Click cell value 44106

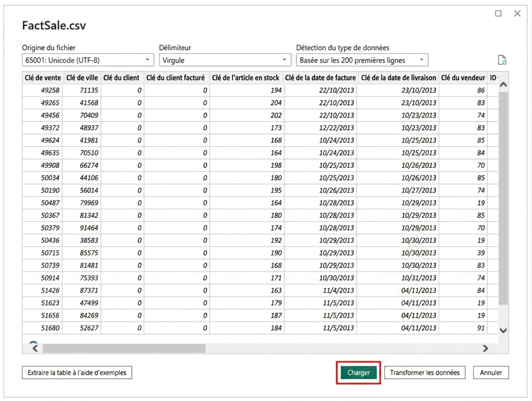89,178
